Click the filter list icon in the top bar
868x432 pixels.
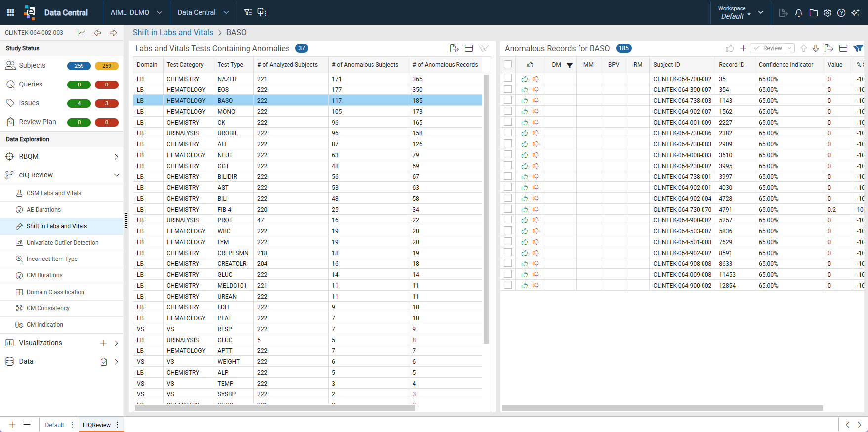[248, 12]
